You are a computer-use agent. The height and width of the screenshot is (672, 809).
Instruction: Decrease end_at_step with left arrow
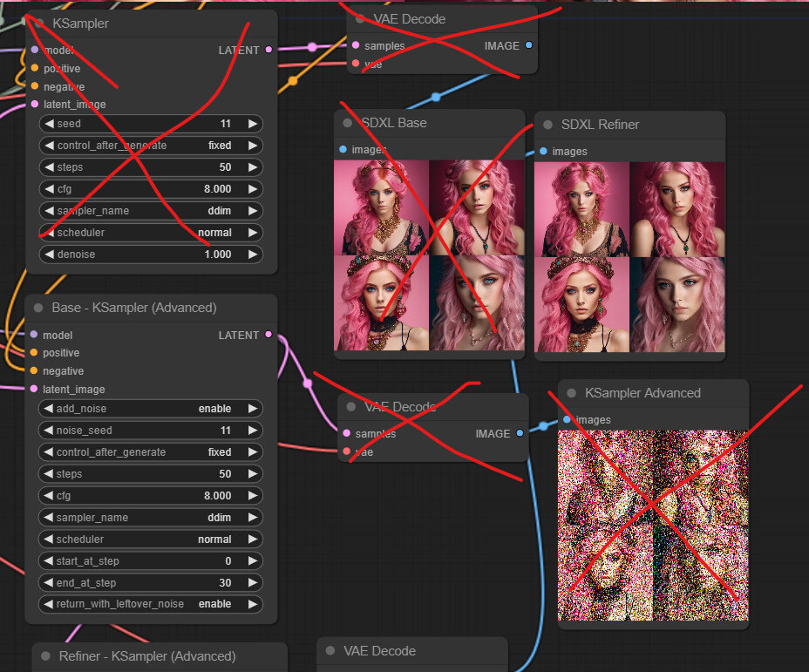[x=49, y=583]
